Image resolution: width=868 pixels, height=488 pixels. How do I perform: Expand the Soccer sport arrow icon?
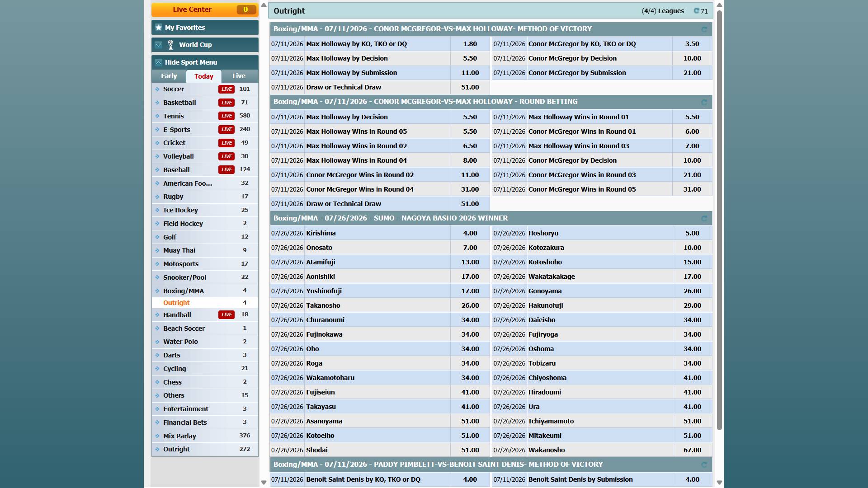[x=157, y=89]
